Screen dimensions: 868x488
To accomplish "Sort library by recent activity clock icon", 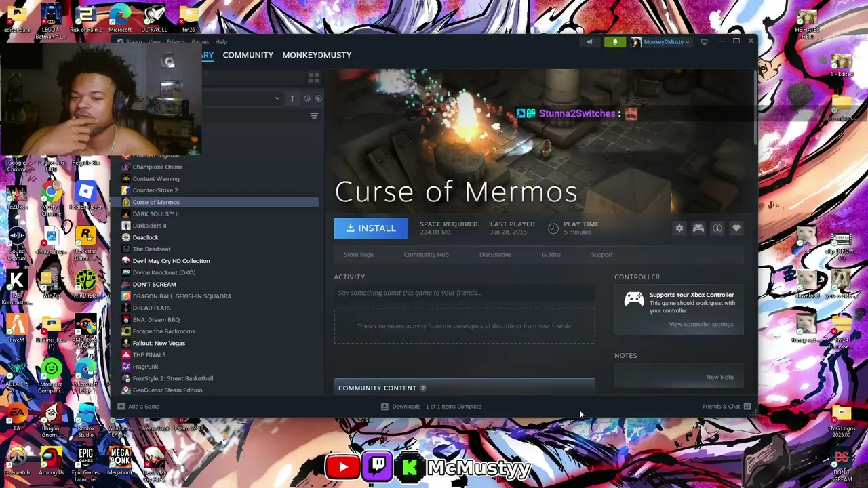I will [307, 98].
